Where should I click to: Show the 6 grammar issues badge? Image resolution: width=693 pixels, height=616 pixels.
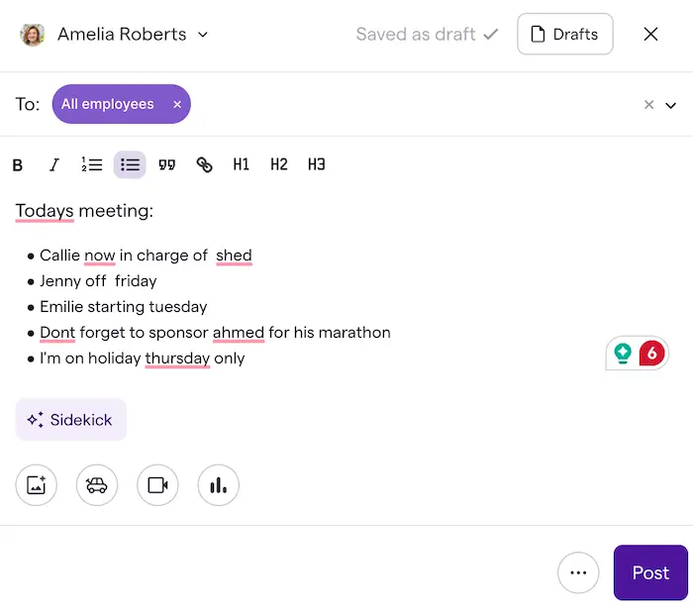(651, 354)
